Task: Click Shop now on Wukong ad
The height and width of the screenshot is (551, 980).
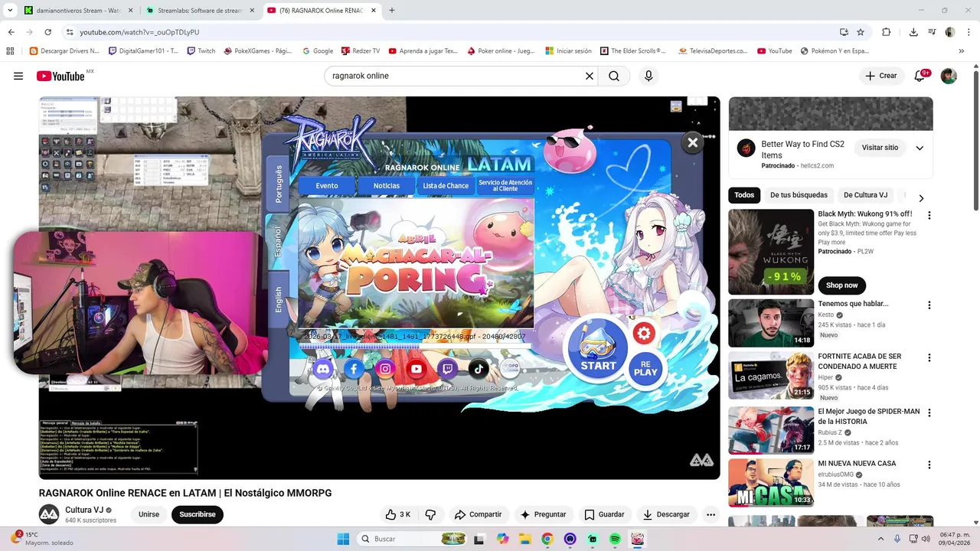Action: coord(841,285)
